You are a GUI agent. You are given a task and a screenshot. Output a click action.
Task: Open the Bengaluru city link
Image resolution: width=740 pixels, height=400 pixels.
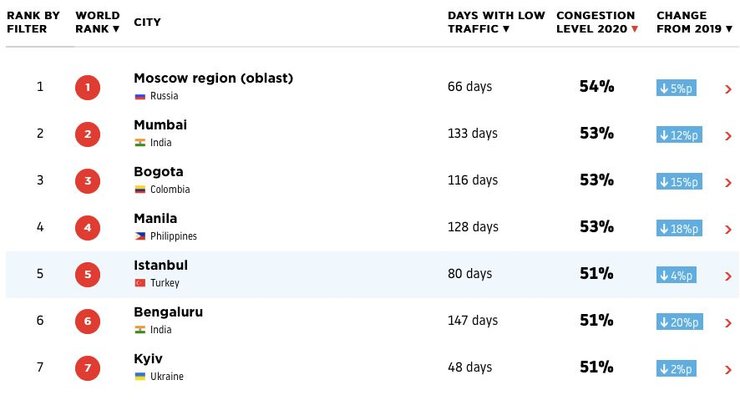(168, 312)
